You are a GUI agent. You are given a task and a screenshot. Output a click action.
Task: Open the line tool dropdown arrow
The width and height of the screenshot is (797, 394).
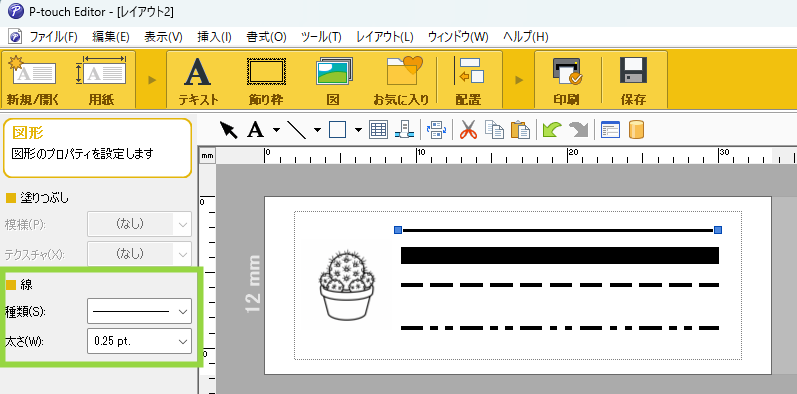tap(317, 130)
